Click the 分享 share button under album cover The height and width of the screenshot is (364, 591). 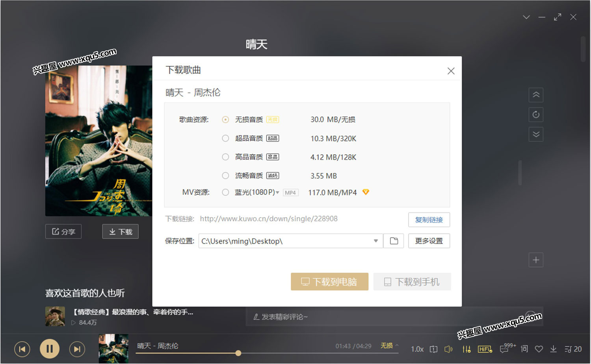click(63, 231)
